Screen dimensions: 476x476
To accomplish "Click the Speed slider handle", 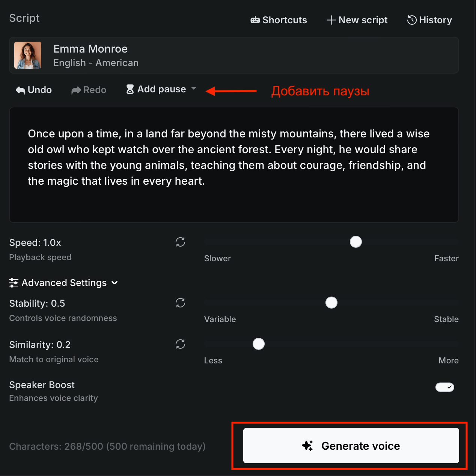I will click(356, 242).
